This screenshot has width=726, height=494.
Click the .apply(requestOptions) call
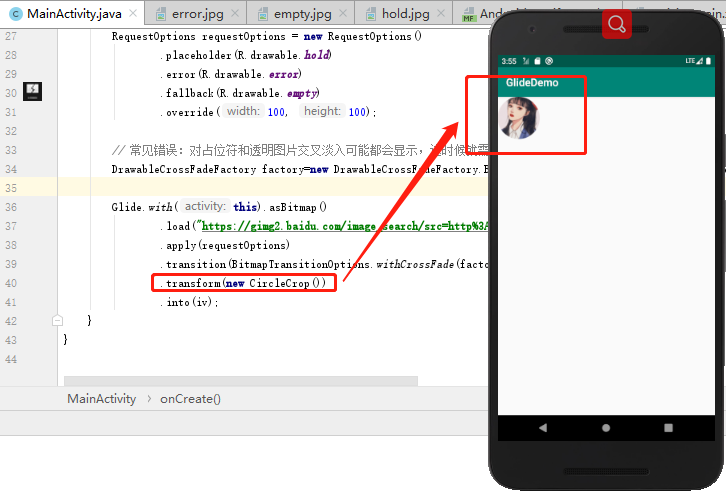point(225,245)
